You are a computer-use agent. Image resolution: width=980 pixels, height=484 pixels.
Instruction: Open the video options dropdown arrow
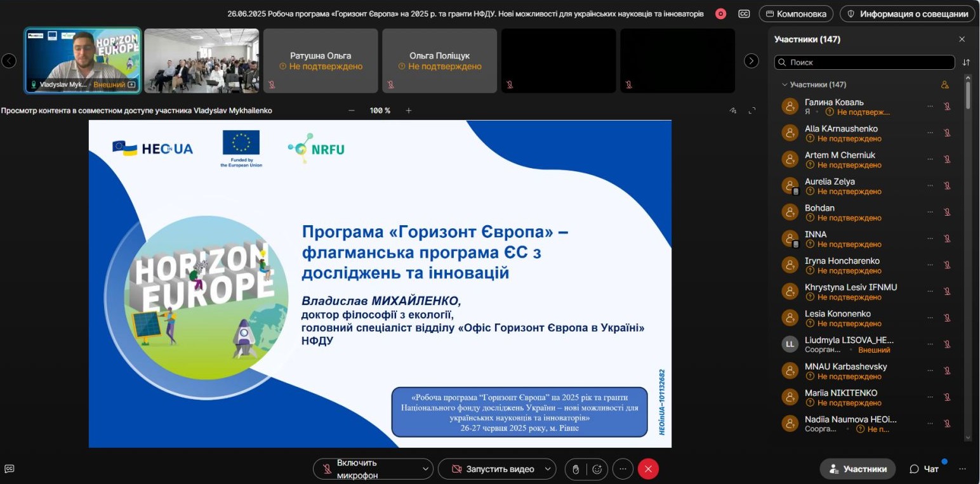pyautogui.click(x=548, y=469)
